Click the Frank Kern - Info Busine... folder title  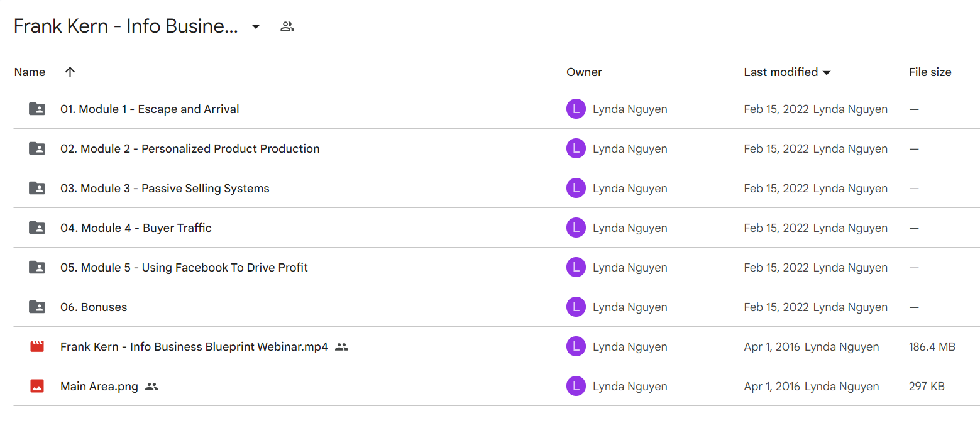(x=126, y=26)
